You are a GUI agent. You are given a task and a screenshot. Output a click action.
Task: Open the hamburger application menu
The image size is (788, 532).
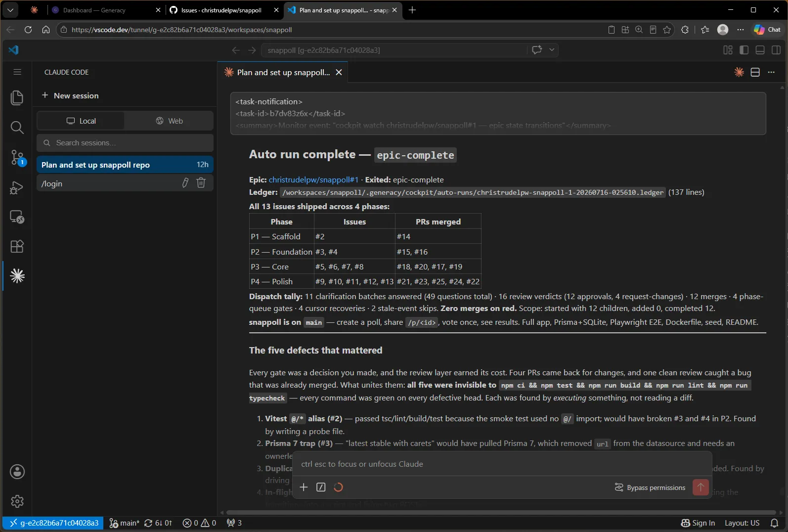coord(17,72)
